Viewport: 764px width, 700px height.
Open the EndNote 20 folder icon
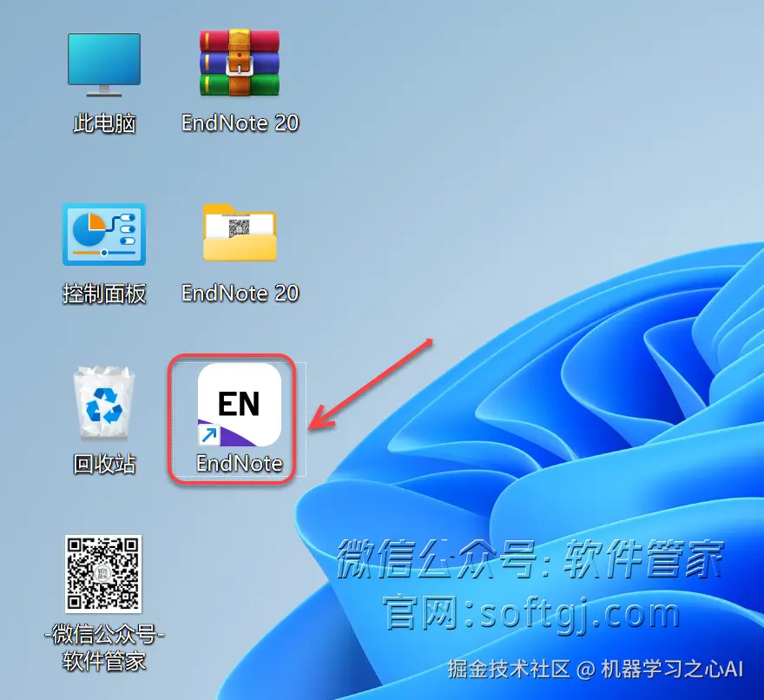point(240,233)
